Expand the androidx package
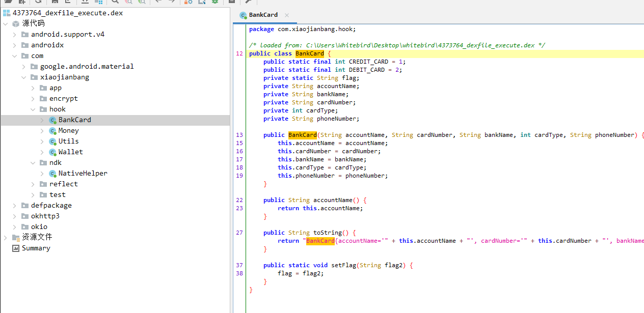This screenshot has width=644, height=313. (14, 45)
